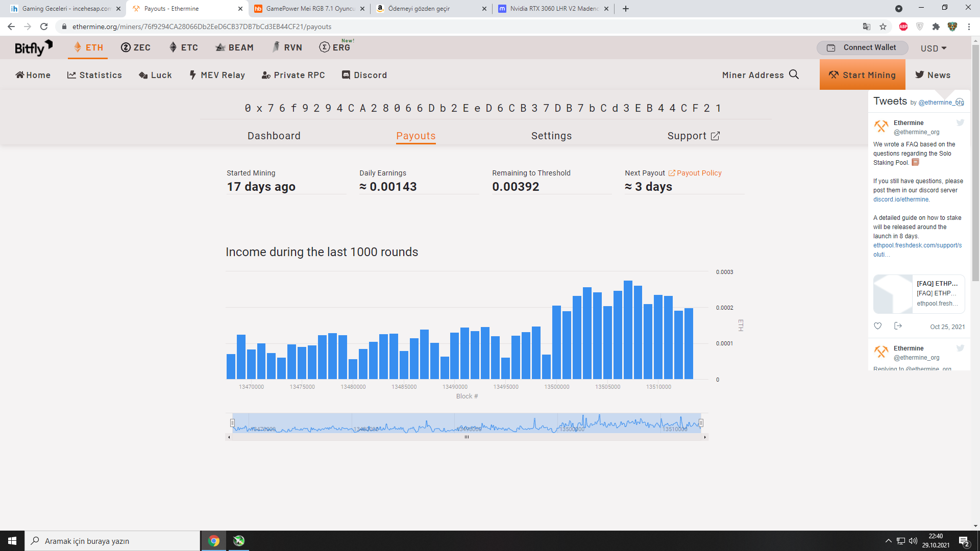This screenshot has width=980, height=551.
Task: Expand the USD currency dropdown
Action: pos(934,48)
